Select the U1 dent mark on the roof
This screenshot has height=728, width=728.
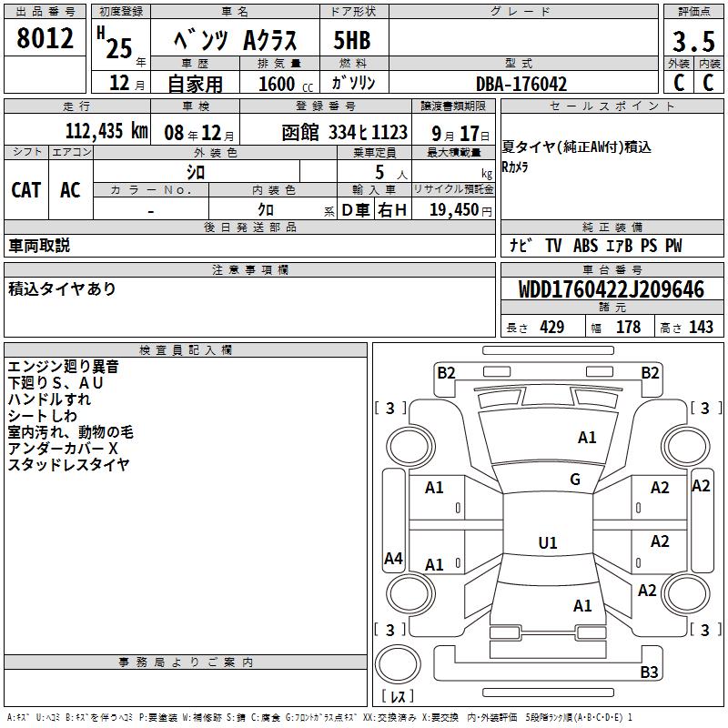coord(548,542)
